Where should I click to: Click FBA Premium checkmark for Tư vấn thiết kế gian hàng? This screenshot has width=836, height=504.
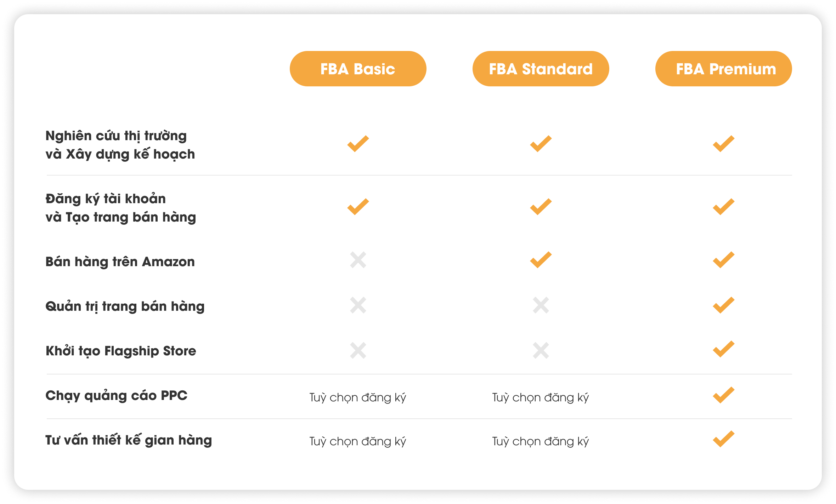724,439
